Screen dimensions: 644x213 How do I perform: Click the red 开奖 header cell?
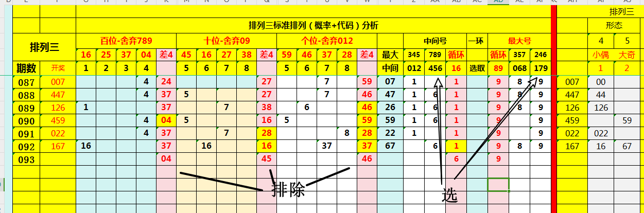58,68
